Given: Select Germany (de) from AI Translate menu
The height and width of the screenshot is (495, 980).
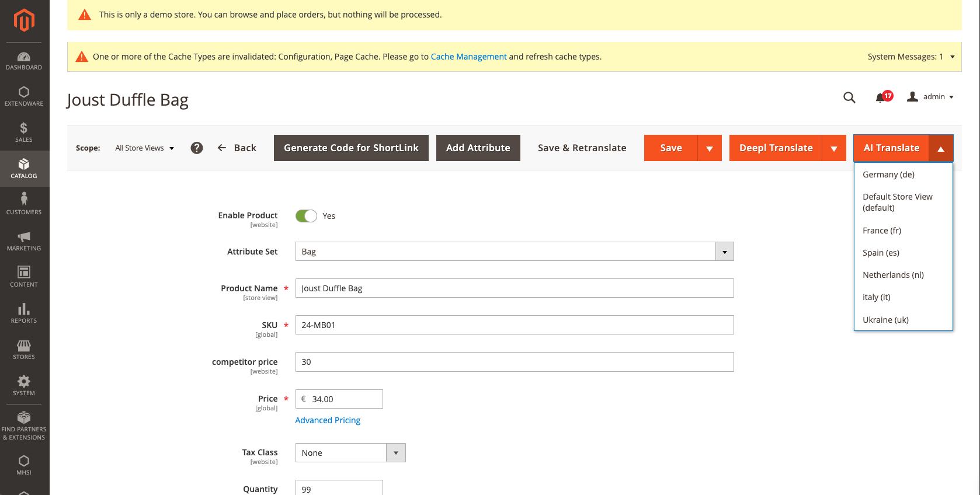Looking at the screenshot, I should click(x=888, y=175).
